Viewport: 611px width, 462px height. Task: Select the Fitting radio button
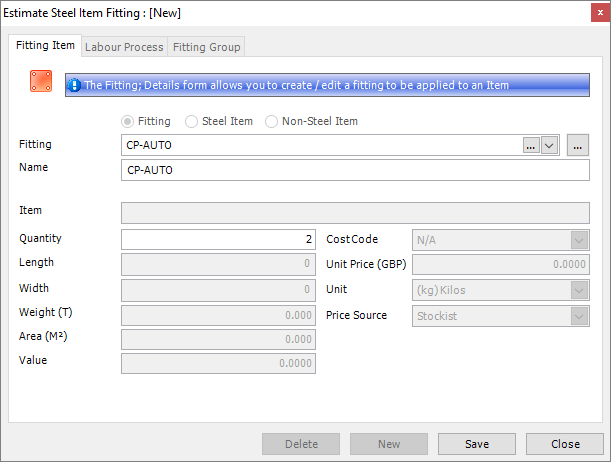tap(127, 121)
